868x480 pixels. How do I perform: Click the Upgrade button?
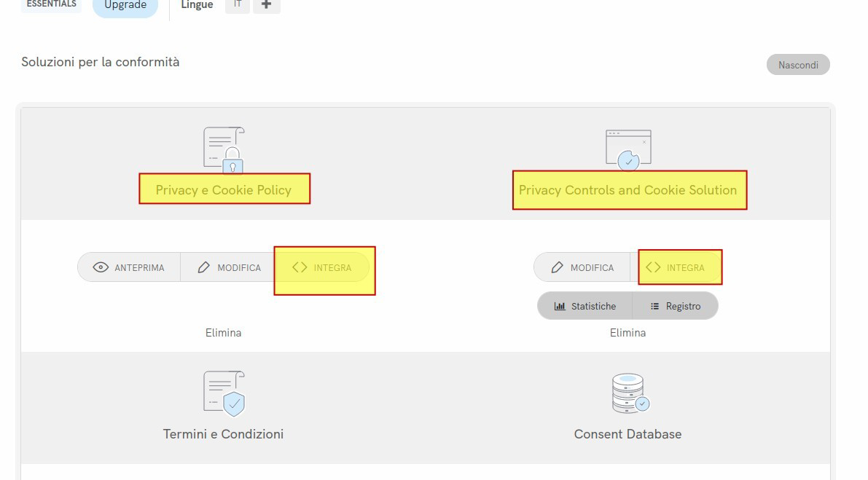[x=125, y=6]
